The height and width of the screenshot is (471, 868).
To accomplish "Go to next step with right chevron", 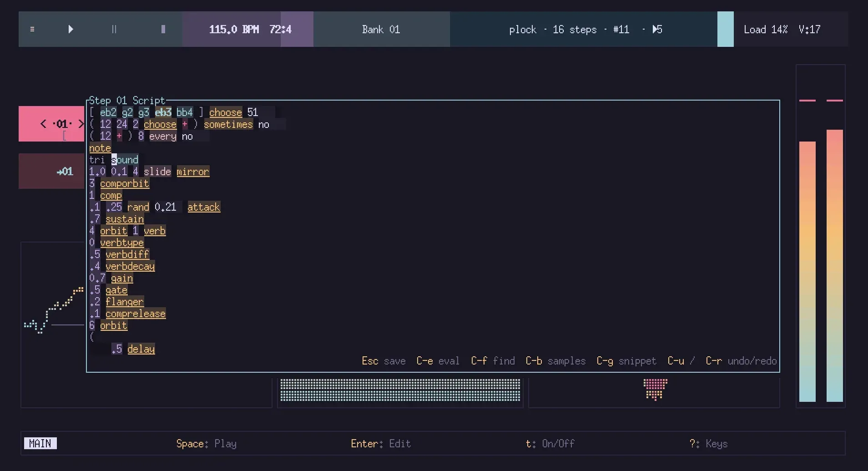I will coord(81,124).
